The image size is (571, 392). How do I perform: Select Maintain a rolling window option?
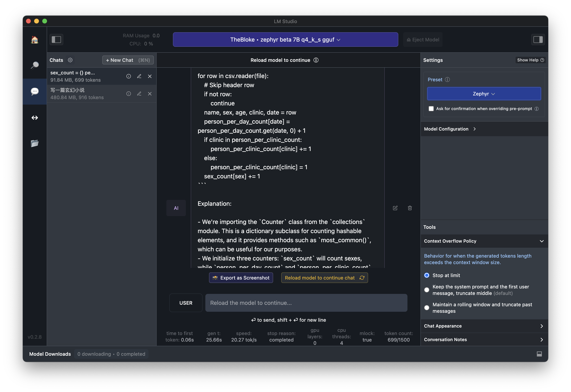pyautogui.click(x=427, y=308)
